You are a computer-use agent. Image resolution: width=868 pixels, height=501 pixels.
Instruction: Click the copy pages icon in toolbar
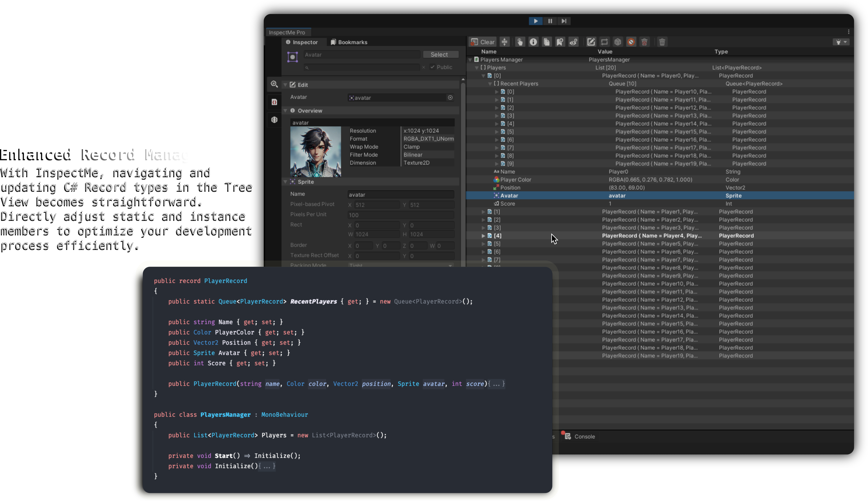pyautogui.click(x=547, y=42)
